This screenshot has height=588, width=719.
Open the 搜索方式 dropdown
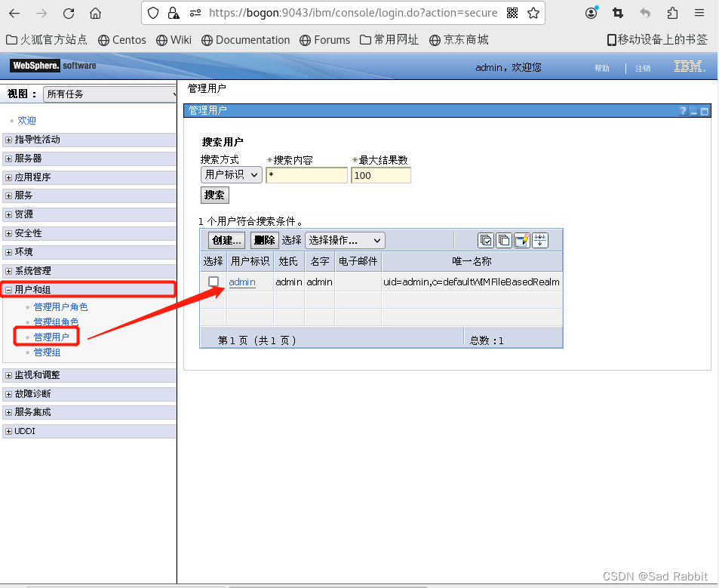[231, 174]
